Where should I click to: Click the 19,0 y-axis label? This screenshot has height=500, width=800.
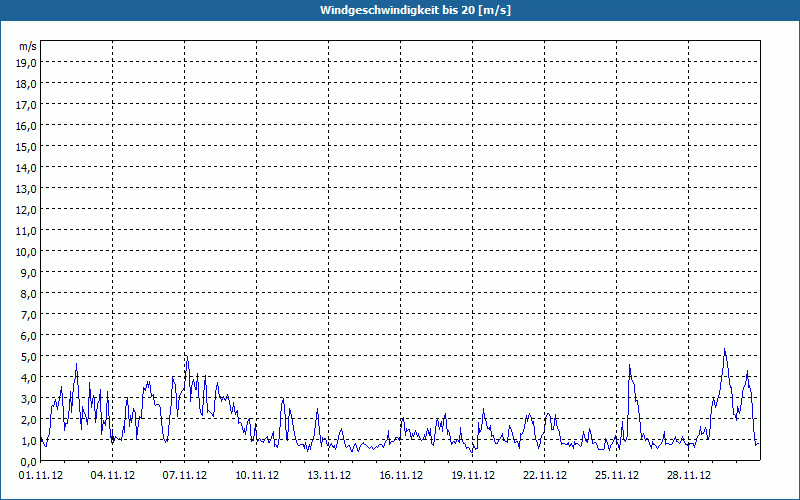coord(27,63)
